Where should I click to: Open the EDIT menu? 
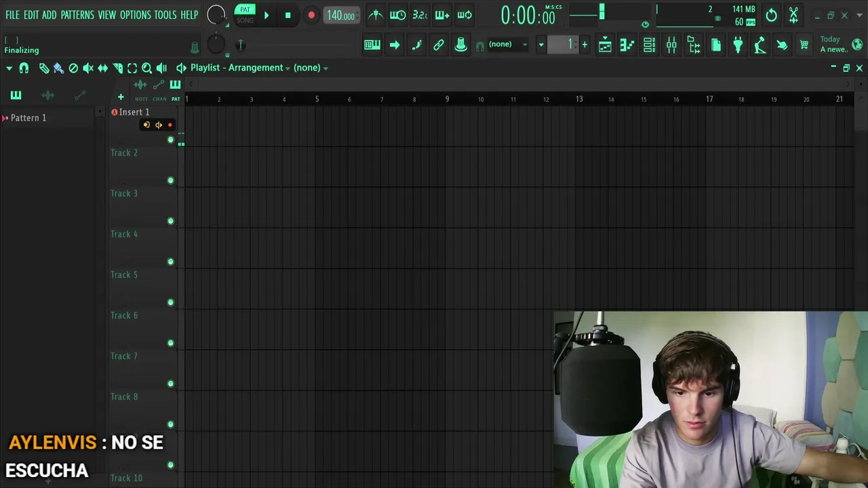pos(31,15)
